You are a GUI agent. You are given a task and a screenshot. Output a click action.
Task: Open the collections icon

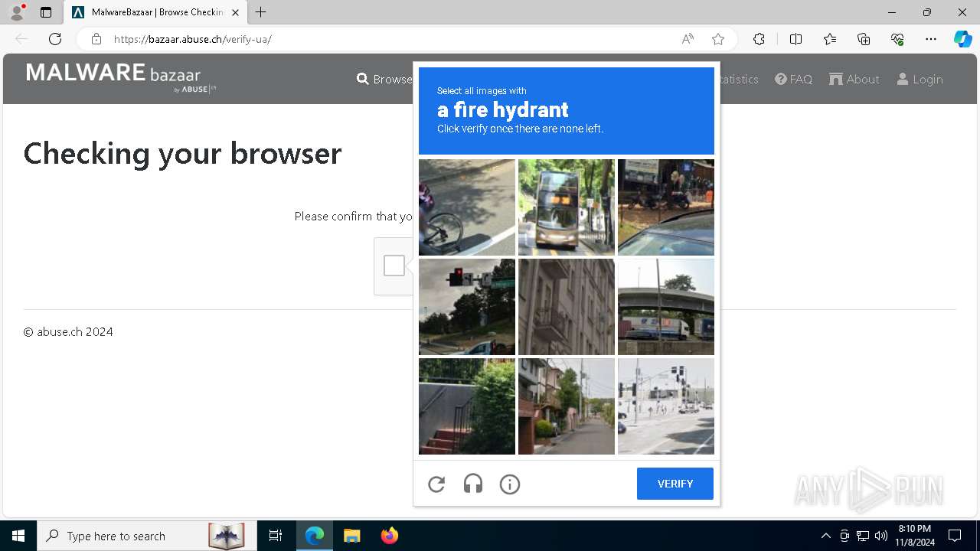point(864,39)
